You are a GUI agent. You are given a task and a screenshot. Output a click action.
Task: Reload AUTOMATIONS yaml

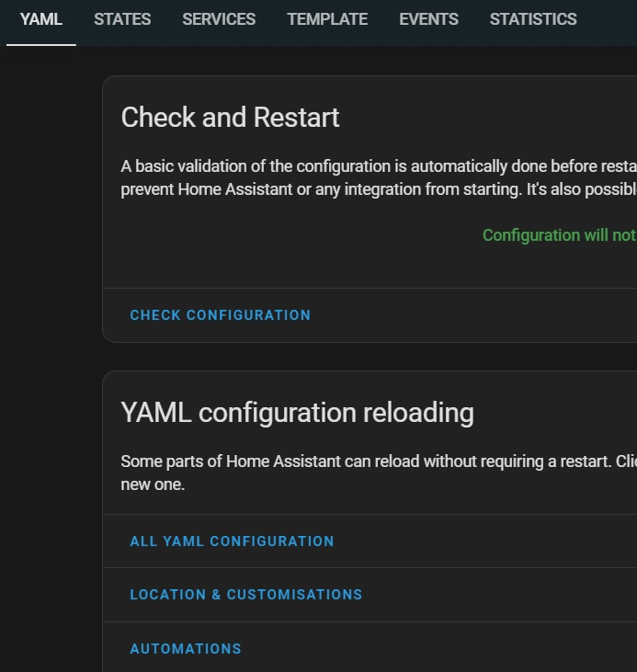pos(186,649)
